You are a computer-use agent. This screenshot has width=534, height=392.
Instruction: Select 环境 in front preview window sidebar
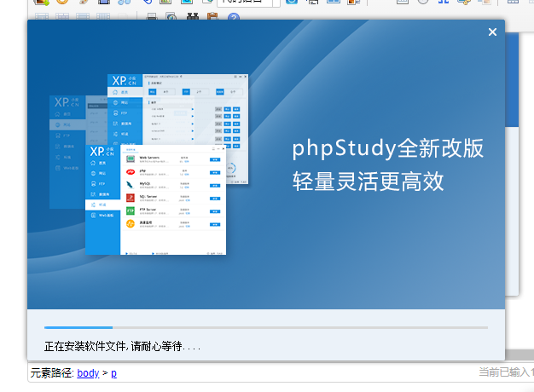[x=102, y=205]
